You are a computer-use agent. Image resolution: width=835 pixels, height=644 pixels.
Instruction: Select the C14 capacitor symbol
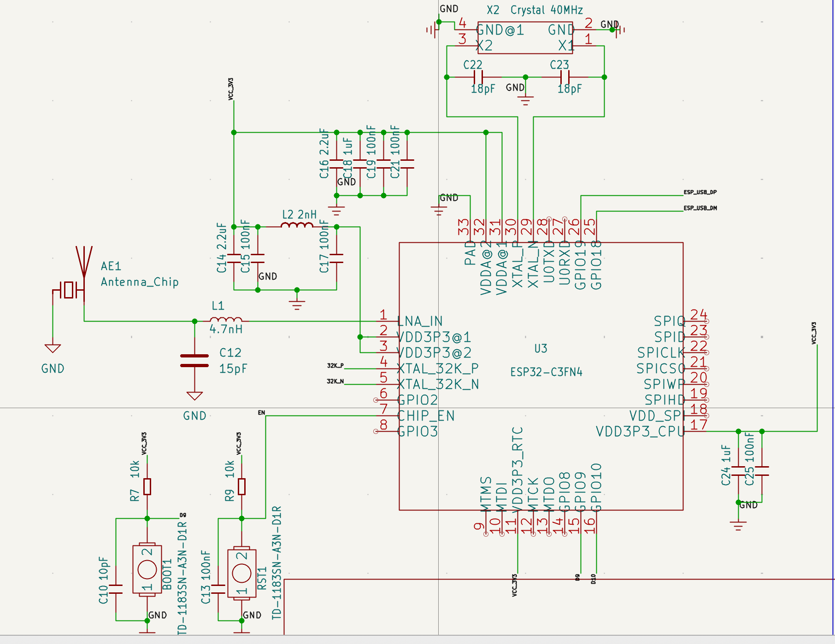coord(234,258)
